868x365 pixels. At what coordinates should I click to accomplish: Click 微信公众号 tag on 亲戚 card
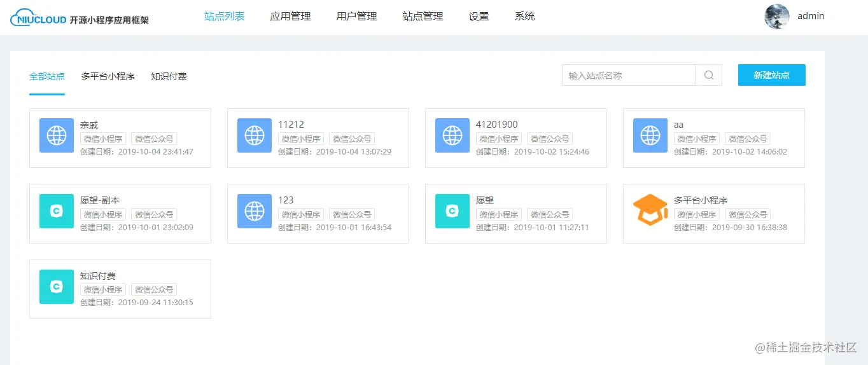154,139
